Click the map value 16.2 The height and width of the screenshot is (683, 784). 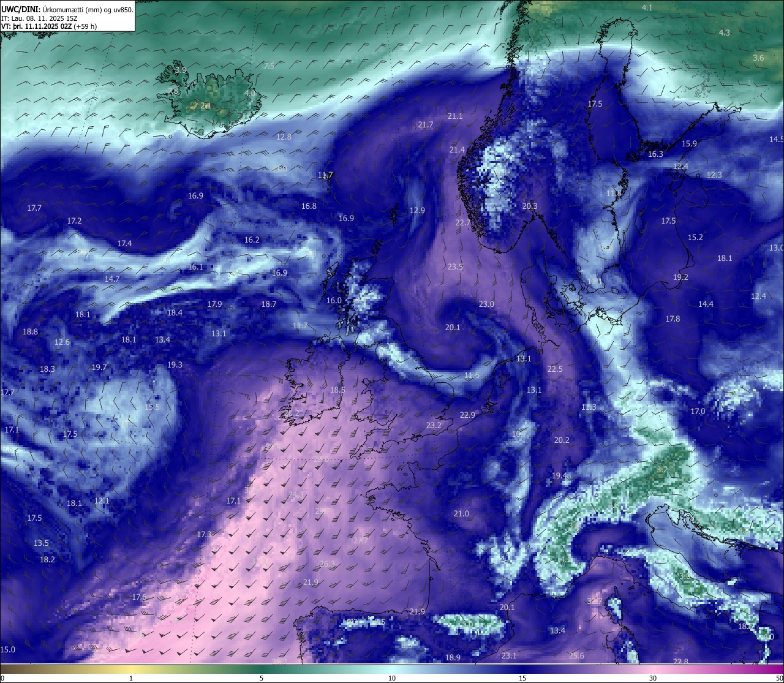252,240
